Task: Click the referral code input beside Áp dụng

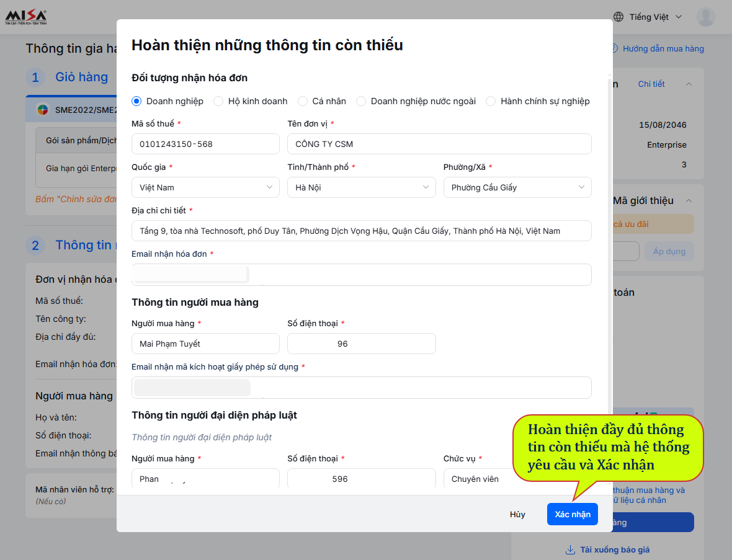Action: click(x=625, y=252)
